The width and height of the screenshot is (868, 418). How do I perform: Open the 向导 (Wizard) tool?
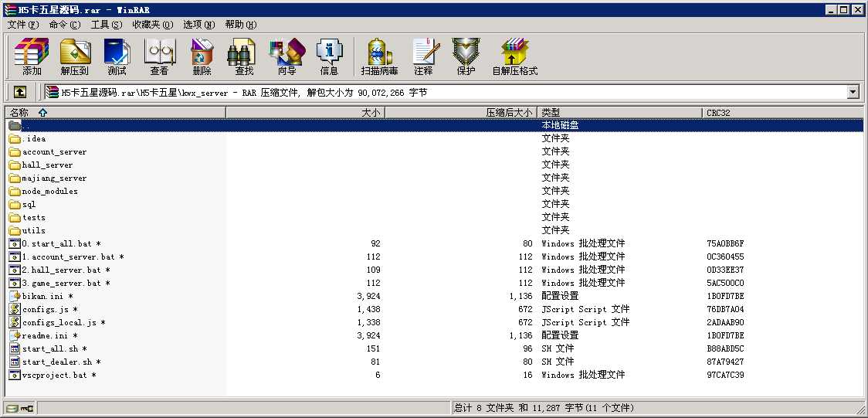pos(287,56)
